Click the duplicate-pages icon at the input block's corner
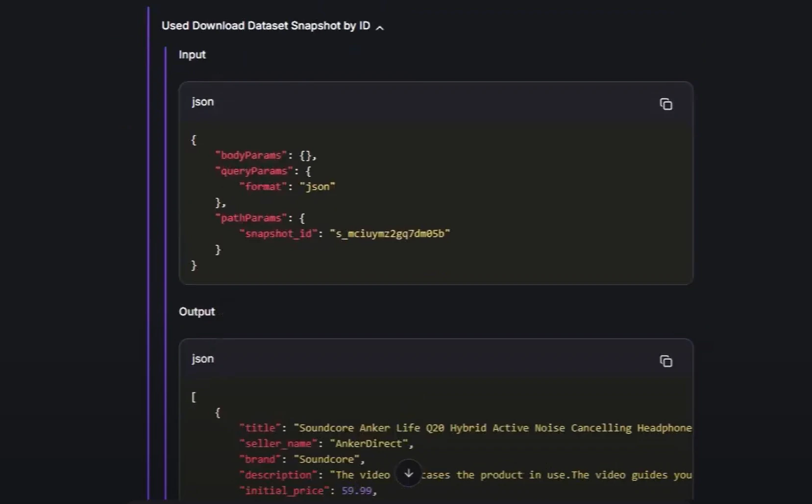 pos(666,104)
